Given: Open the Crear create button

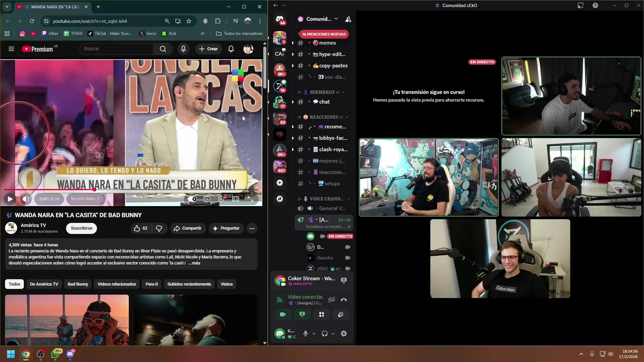Looking at the screenshot, I should pyautogui.click(x=208, y=49).
